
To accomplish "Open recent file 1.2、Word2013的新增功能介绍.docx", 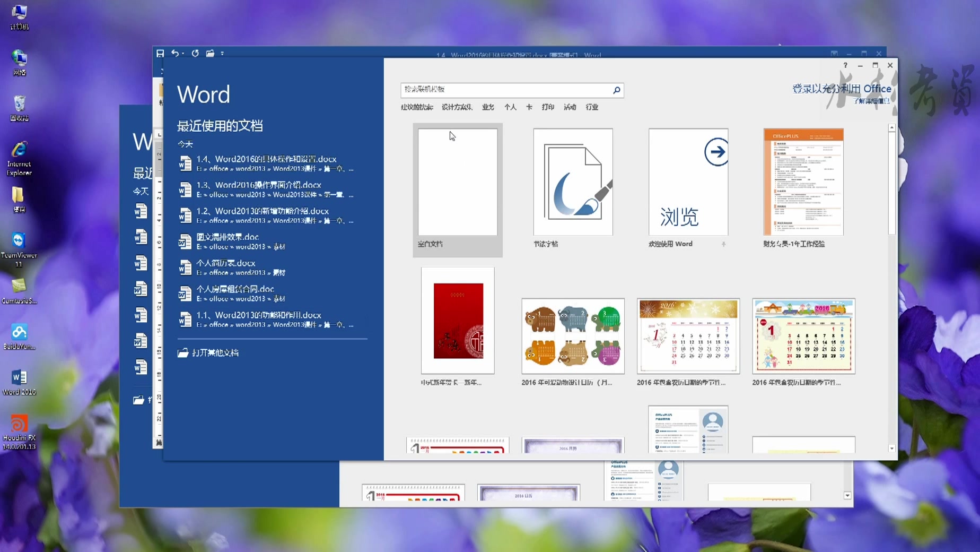I will tap(272, 215).
